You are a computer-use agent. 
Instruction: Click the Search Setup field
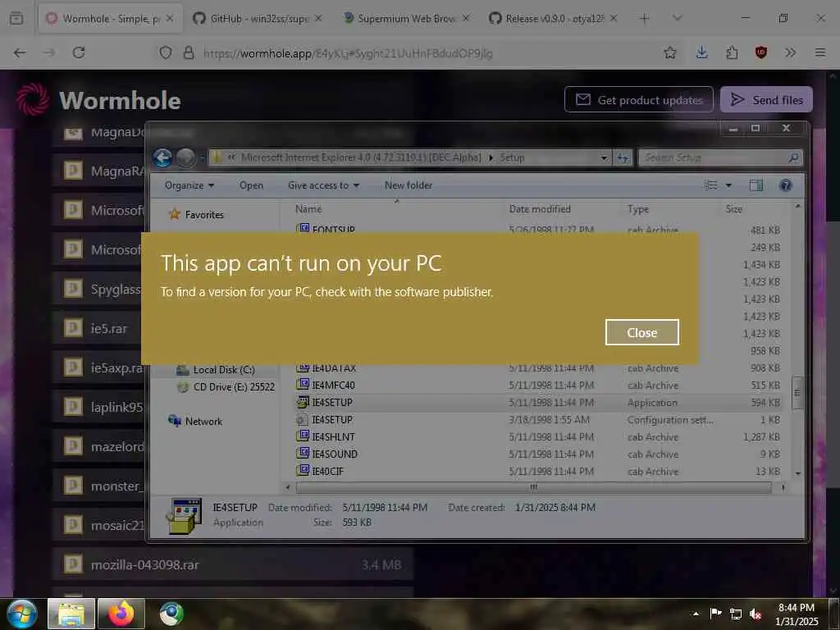click(720, 157)
